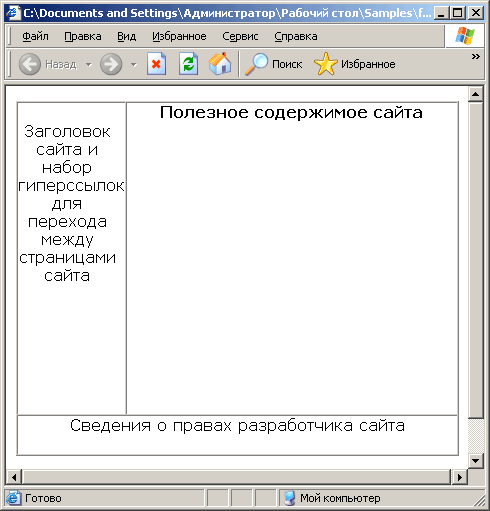Viewport: 490px width, 511px height.
Task: Open the Справка menu
Action: tap(296, 36)
